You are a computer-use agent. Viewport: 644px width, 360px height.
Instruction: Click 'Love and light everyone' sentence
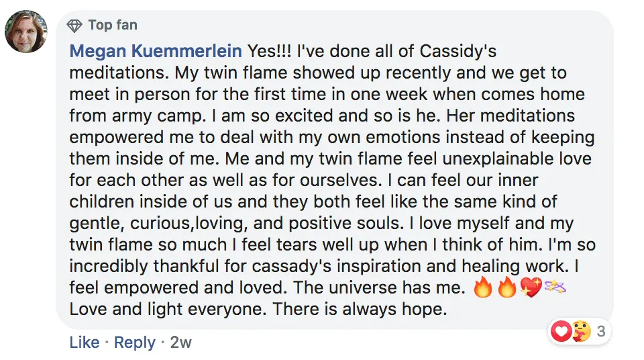169,309
